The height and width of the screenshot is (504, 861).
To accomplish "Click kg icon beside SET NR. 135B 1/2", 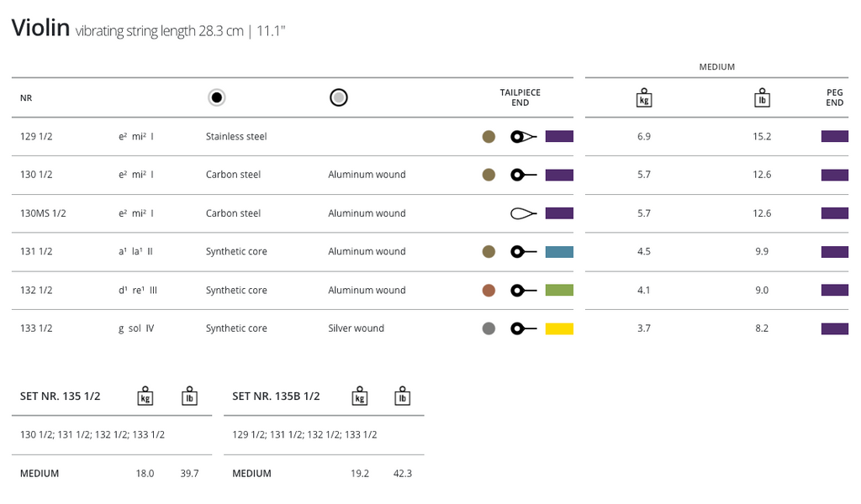I will click(x=360, y=396).
